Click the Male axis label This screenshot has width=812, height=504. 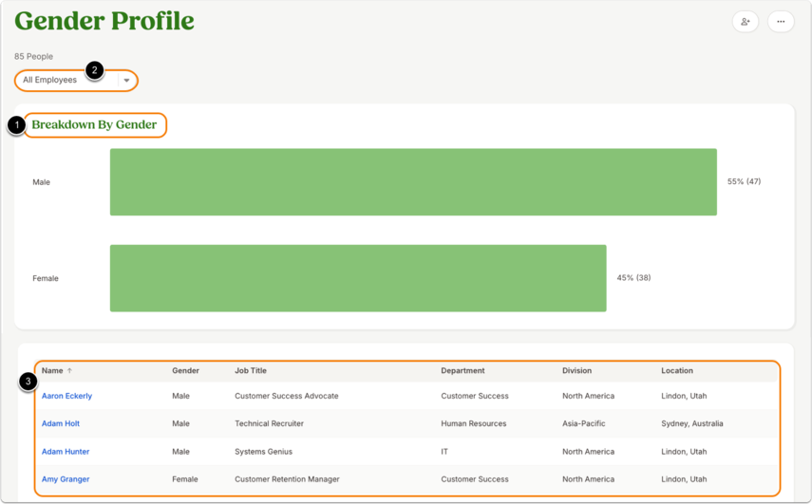point(42,182)
